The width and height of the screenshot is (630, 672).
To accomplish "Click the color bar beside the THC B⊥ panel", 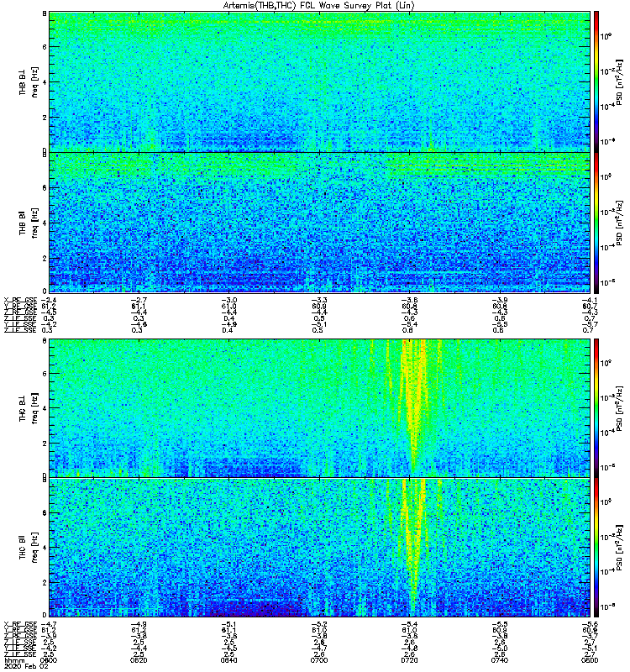I will pos(596,408).
